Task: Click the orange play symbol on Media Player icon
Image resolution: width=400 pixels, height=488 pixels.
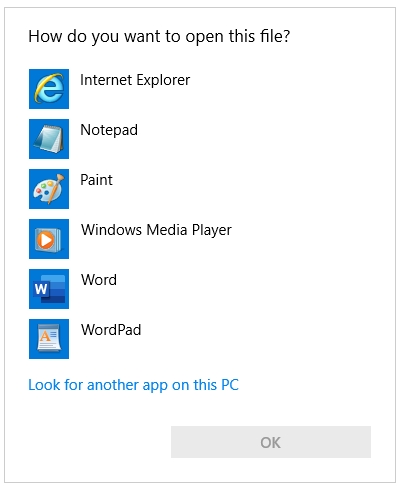Action: pyautogui.click(x=46, y=239)
